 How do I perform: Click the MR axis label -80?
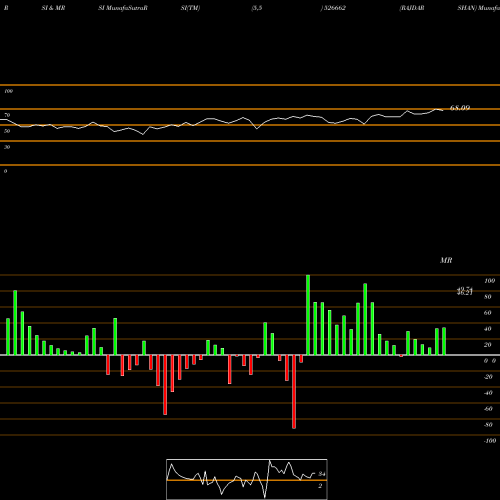[488, 425]
